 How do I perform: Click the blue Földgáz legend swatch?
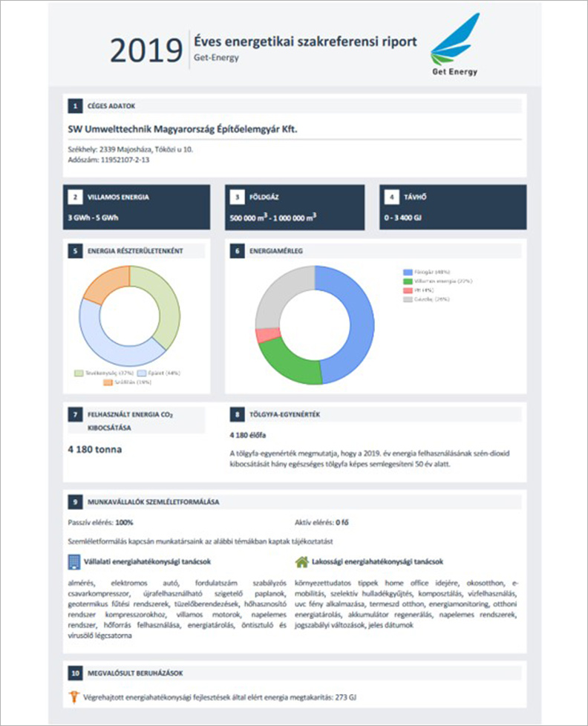pyautogui.click(x=407, y=272)
